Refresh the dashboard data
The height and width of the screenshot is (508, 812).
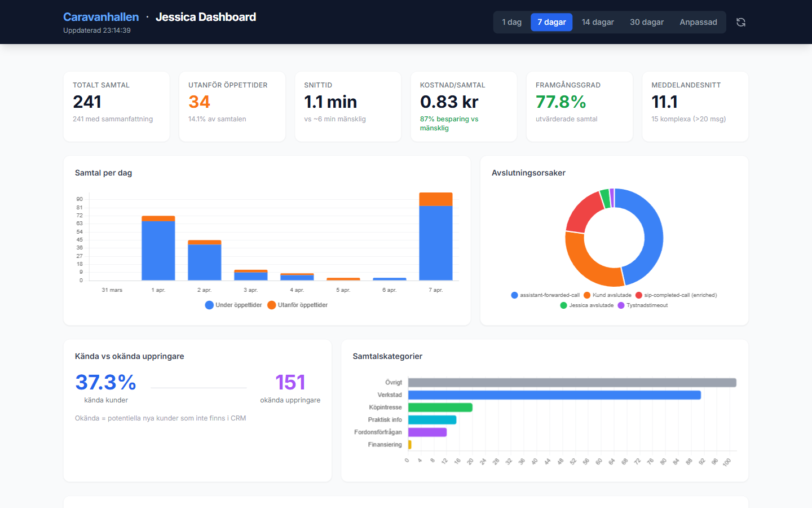click(x=740, y=22)
